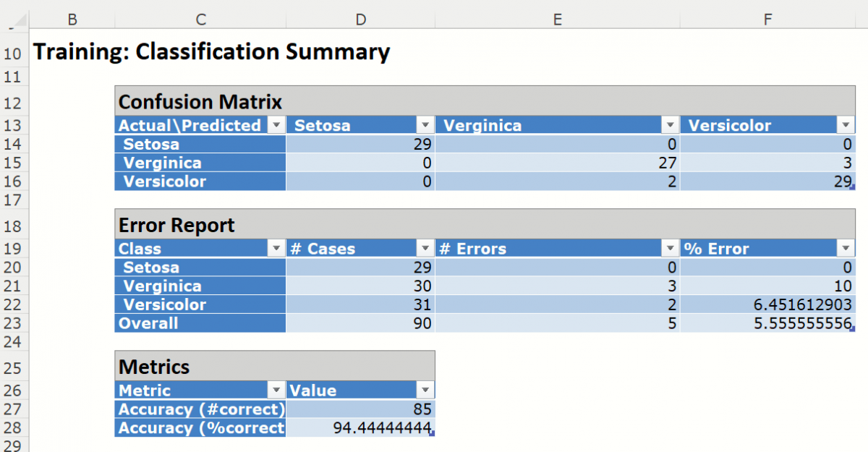868x452 pixels.
Task: Click the Overall % Error cell 5.555555556
Action: coord(767,323)
